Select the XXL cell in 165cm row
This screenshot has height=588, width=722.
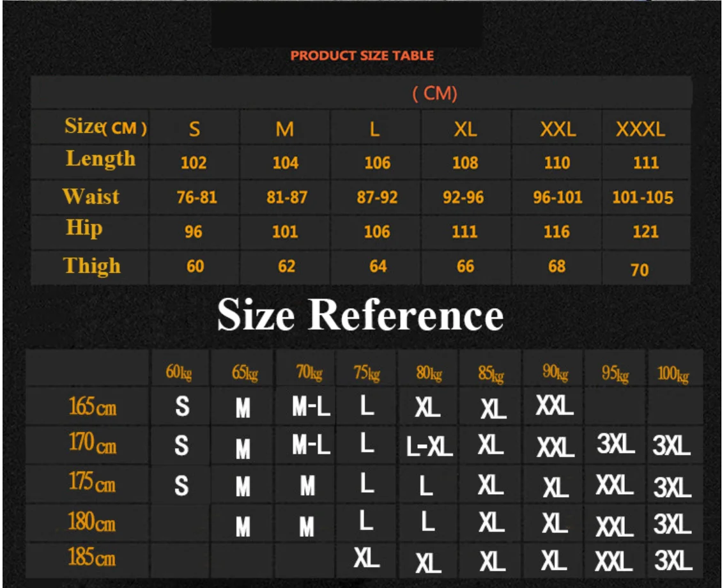click(x=554, y=405)
